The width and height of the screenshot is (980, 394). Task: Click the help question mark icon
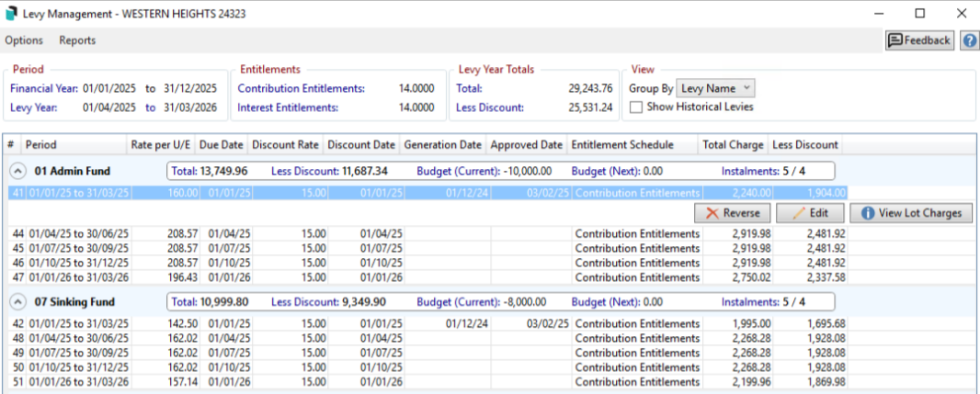tap(969, 40)
